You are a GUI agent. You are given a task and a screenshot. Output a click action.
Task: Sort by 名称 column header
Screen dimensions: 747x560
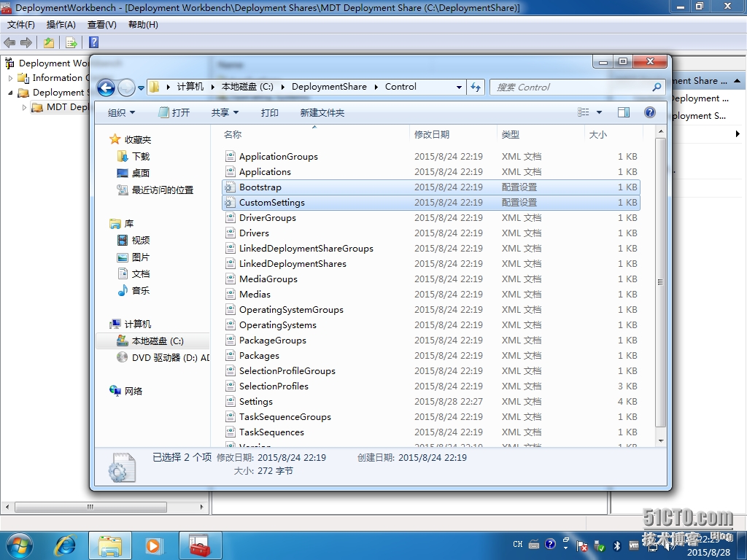(314, 134)
